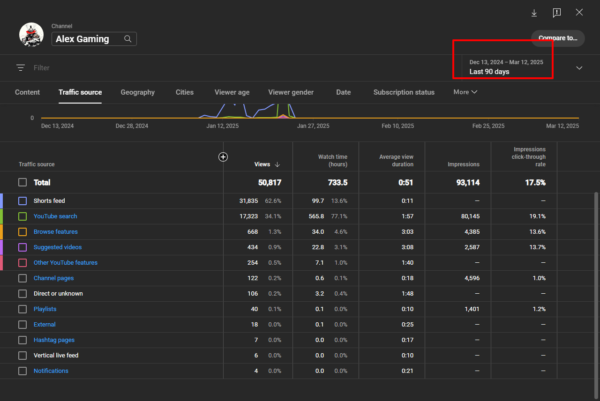600x401 pixels.
Task: Click the download report icon
Action: tap(534, 13)
